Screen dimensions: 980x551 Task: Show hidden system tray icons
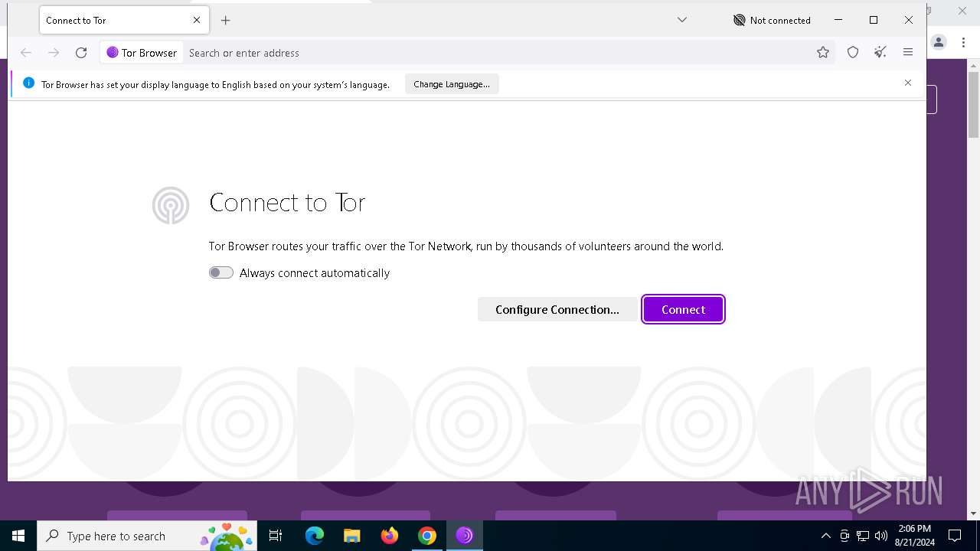pyautogui.click(x=825, y=536)
